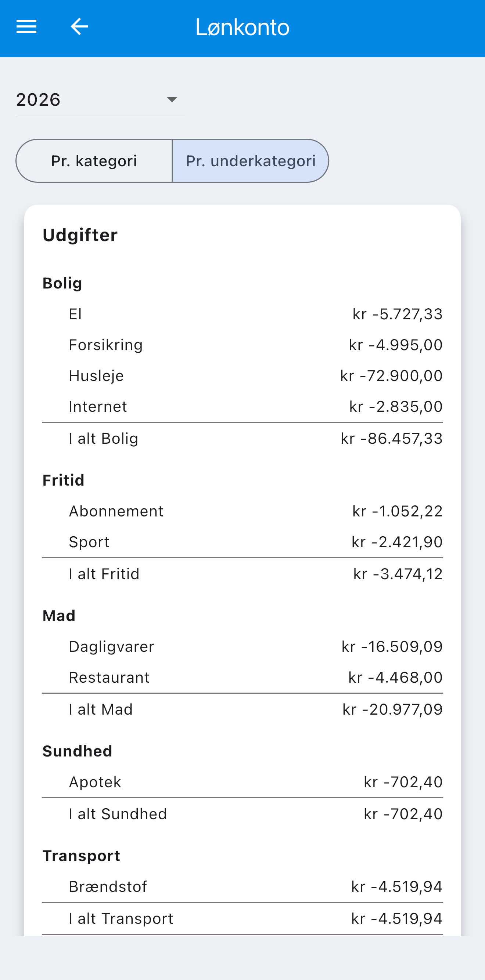Open the Dagligvarer subcategory row
This screenshot has height=980, width=485.
click(242, 647)
